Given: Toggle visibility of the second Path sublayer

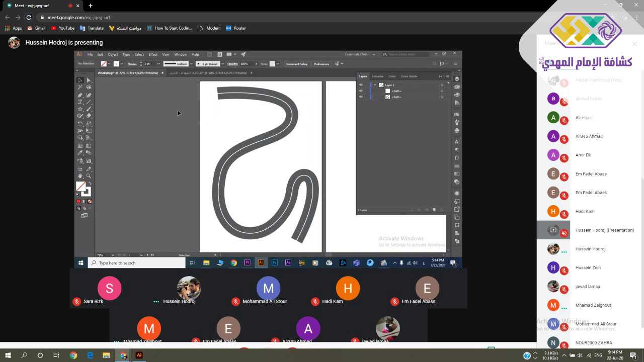Looking at the screenshot, I should click(361, 97).
